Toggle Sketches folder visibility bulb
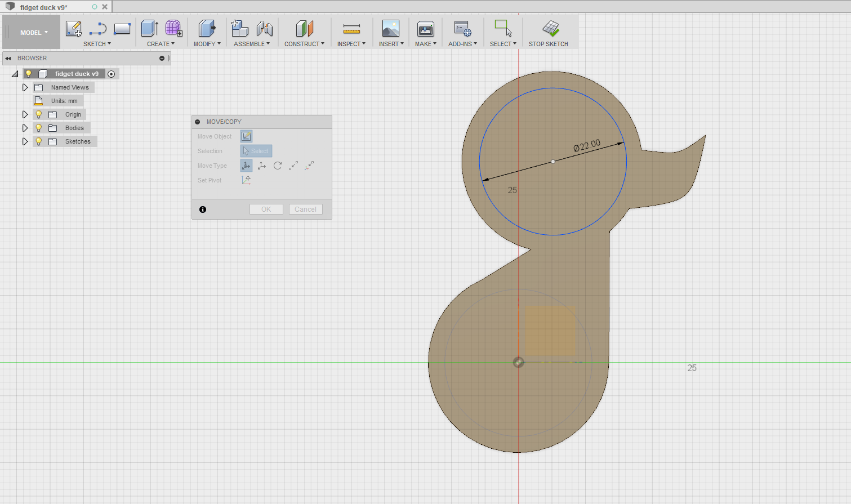 coord(38,141)
